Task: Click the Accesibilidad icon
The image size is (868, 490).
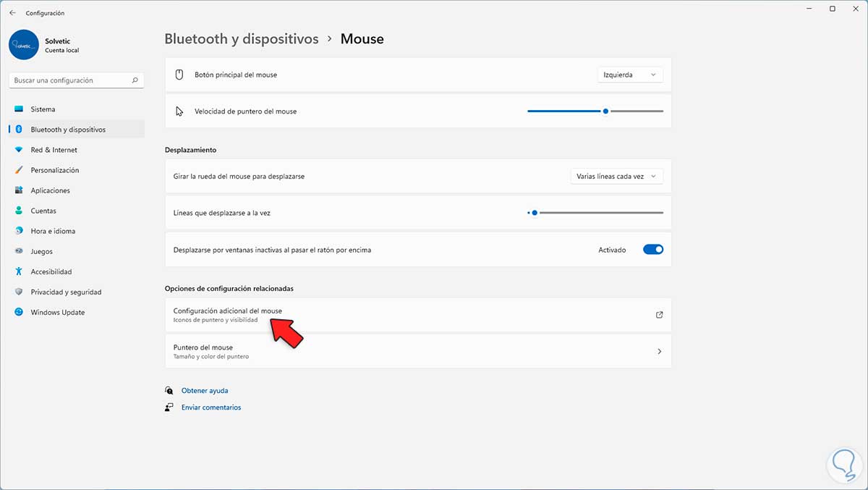Action: pyautogui.click(x=19, y=272)
